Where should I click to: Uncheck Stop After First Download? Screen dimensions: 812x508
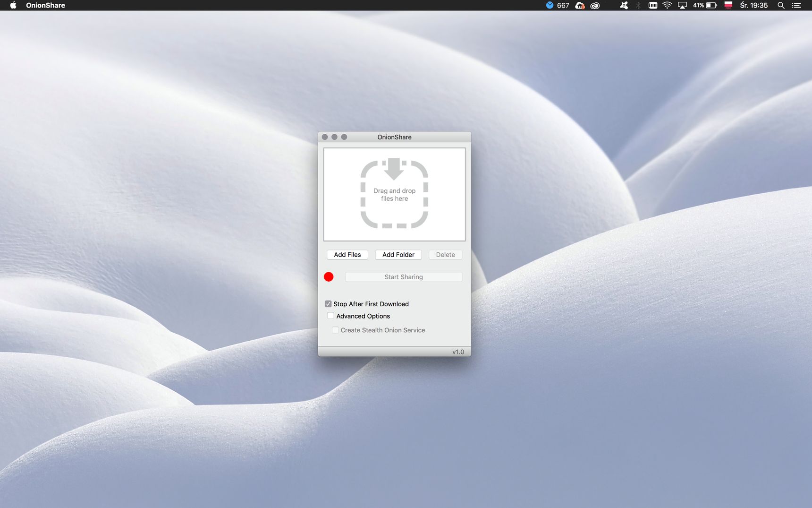[x=328, y=304]
